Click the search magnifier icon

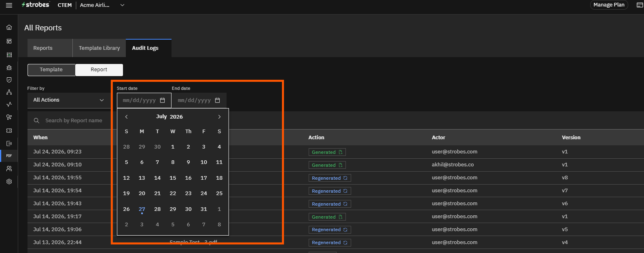(x=36, y=121)
